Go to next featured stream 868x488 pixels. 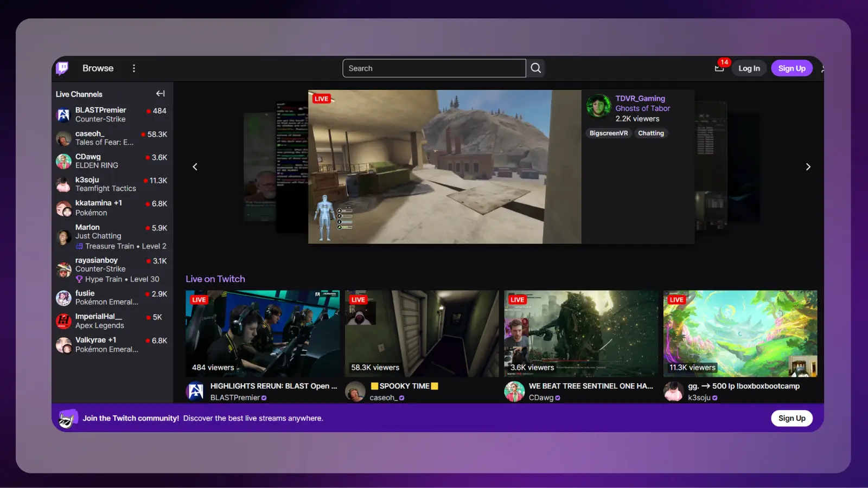pyautogui.click(x=808, y=167)
